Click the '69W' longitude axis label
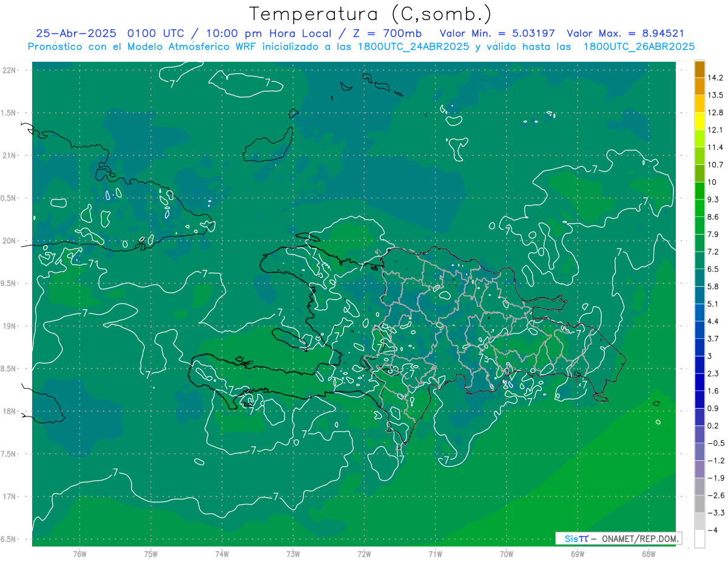This screenshot has height=562, width=728. pos(578,554)
